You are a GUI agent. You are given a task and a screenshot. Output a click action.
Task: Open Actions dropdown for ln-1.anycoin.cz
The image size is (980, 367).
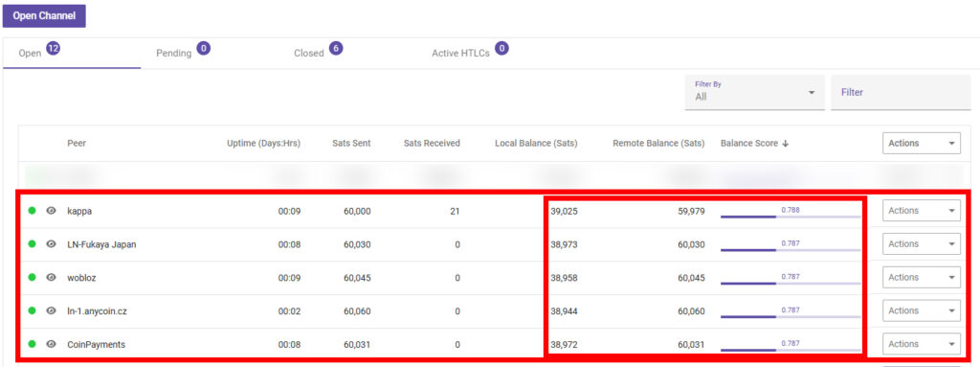click(922, 310)
